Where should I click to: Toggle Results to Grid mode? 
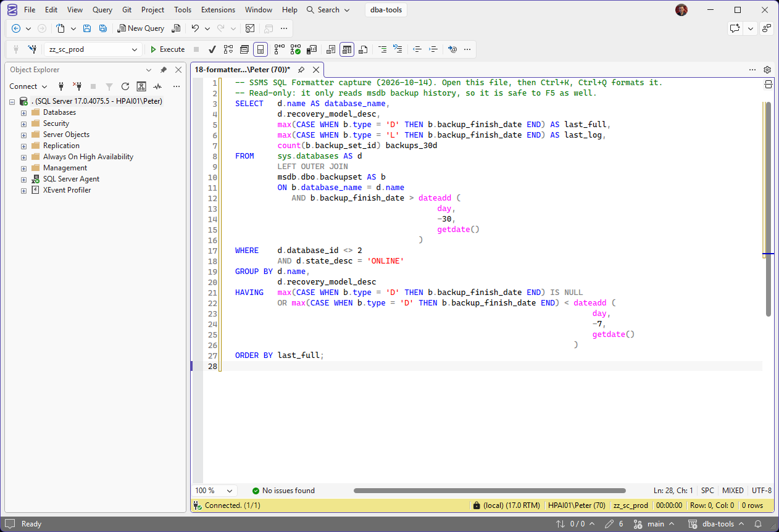[347, 49]
